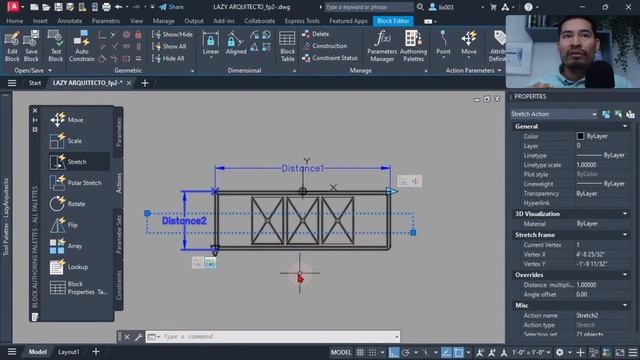Expand the Action Parameters panel dropdown

[500, 71]
